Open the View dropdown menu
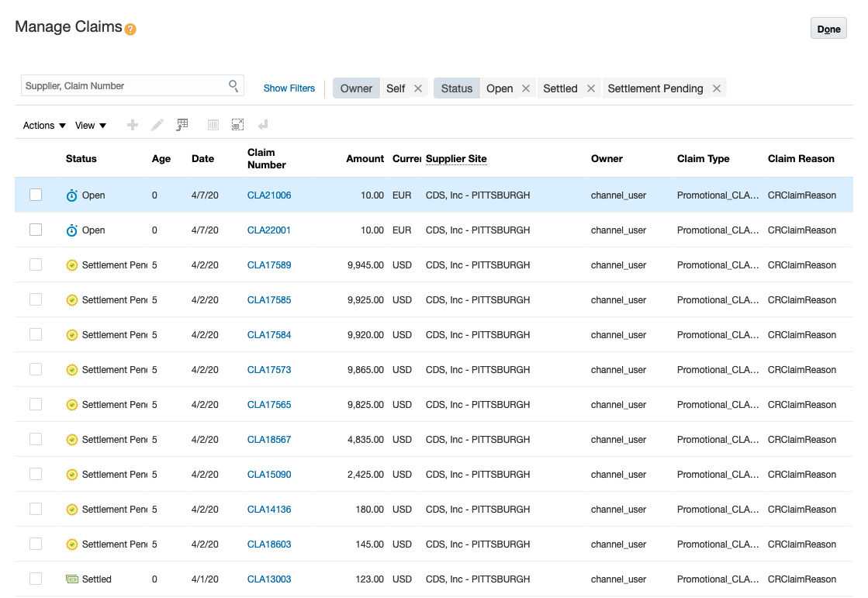 89,125
